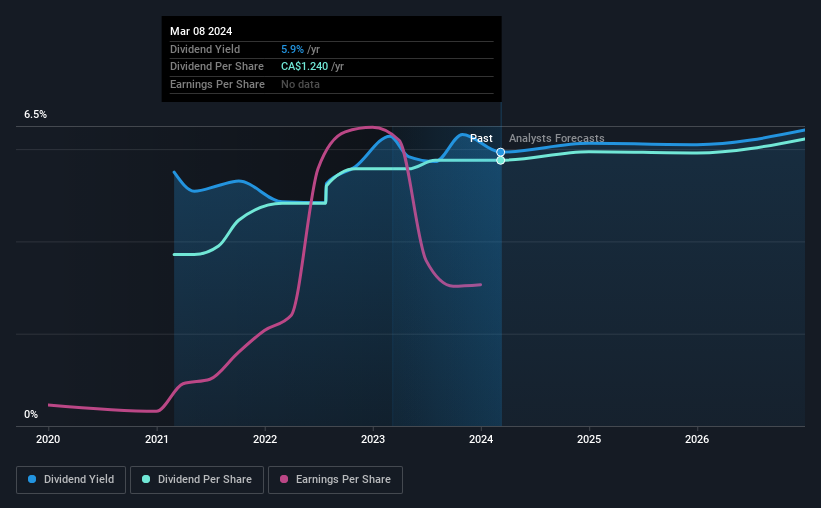Click the tooltip Dividend Yield row label
Screen dimensions: 821x508
click(x=205, y=49)
